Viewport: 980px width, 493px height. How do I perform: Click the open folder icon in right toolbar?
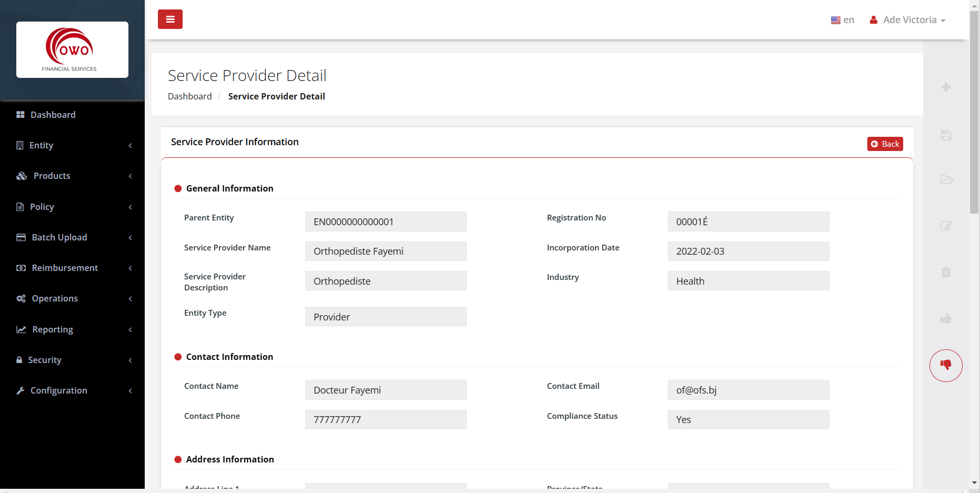(x=946, y=179)
